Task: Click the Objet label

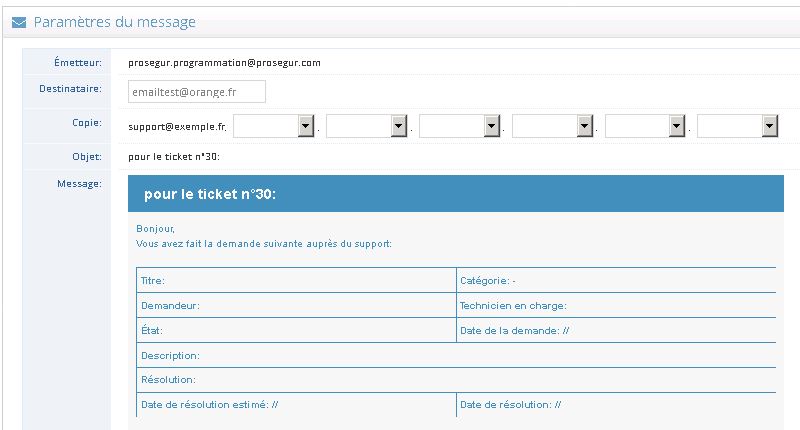Action: (x=87, y=157)
